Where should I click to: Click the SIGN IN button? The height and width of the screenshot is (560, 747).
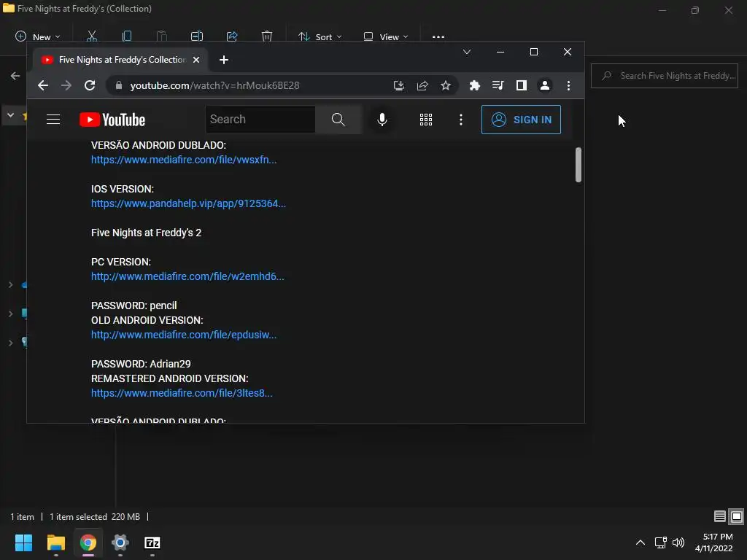[521, 120]
